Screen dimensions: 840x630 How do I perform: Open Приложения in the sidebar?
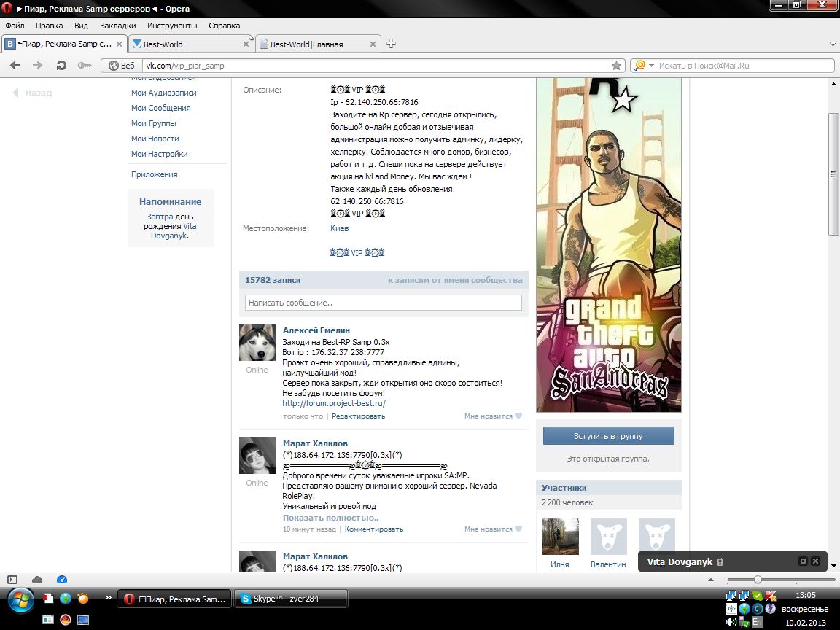coord(155,174)
